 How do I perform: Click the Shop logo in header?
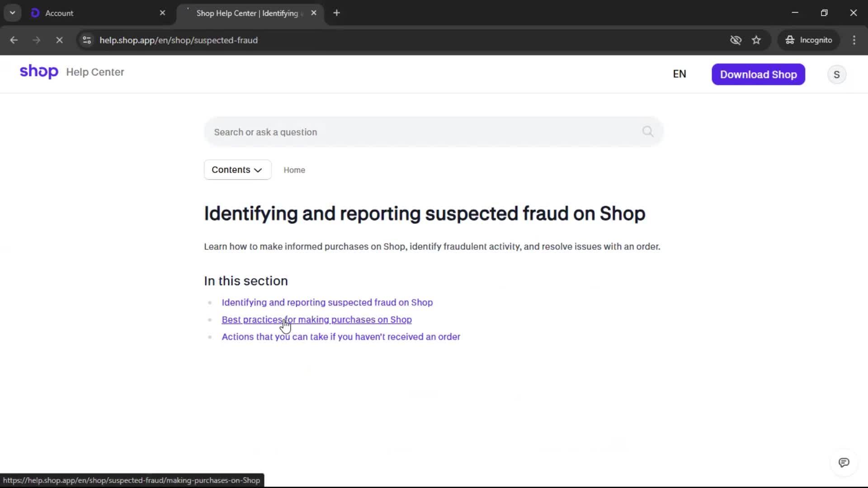tap(39, 72)
